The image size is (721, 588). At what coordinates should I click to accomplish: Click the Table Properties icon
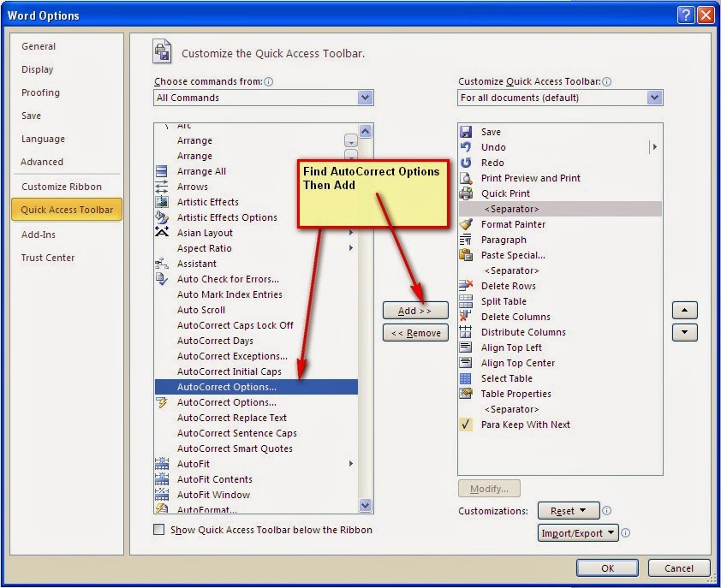[466, 394]
